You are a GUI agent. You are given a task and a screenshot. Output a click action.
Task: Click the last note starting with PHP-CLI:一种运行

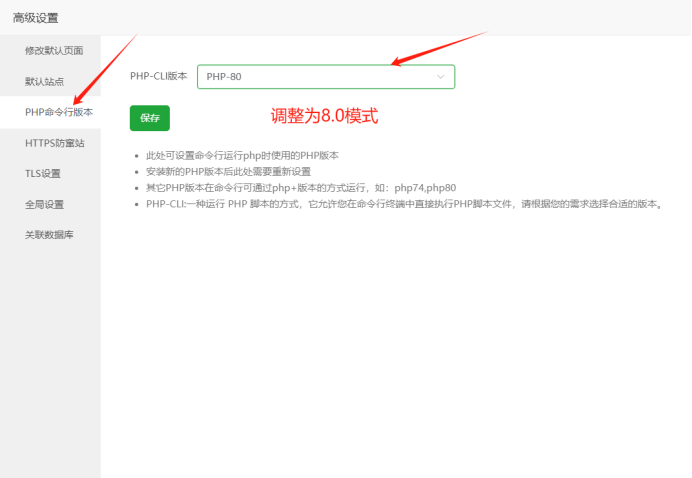404,204
